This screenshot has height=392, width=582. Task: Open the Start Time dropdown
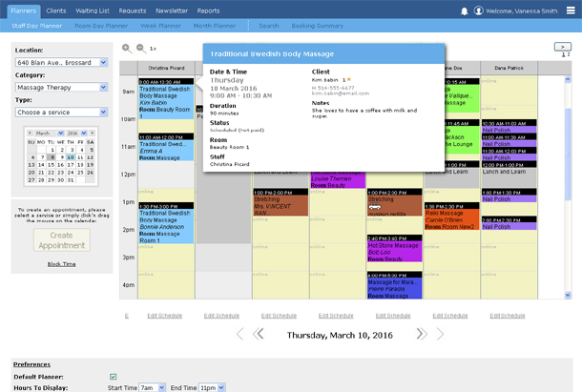[x=153, y=387]
